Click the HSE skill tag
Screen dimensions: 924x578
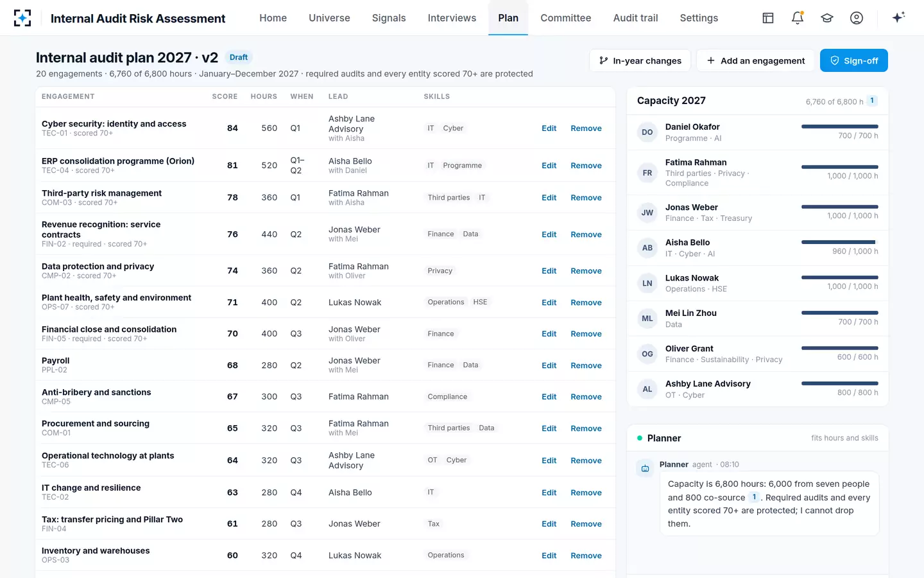[x=480, y=302]
